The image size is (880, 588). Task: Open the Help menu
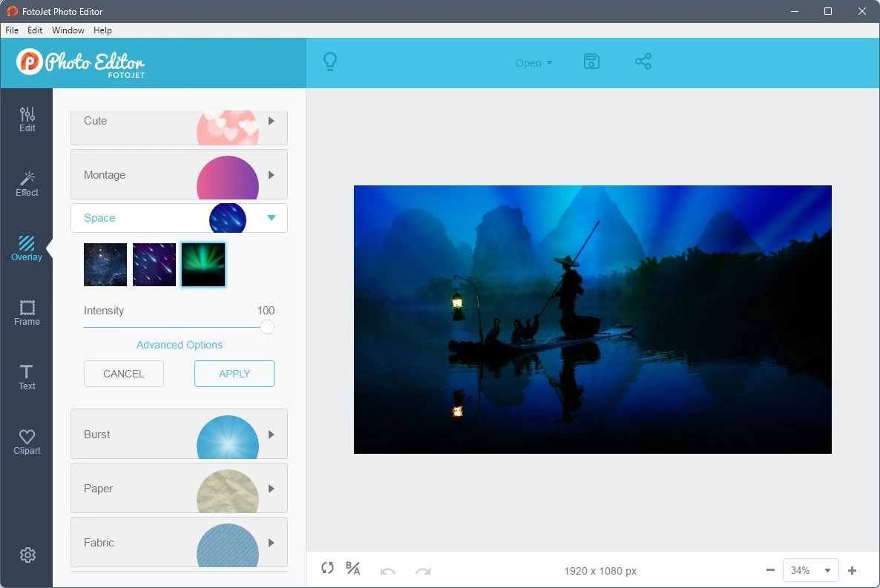pos(102,30)
